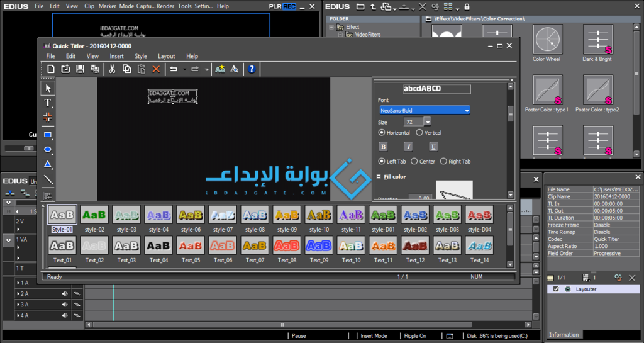This screenshot has height=343, width=644.
Task: Open the EDIUS Marker menu
Action: (107, 6)
